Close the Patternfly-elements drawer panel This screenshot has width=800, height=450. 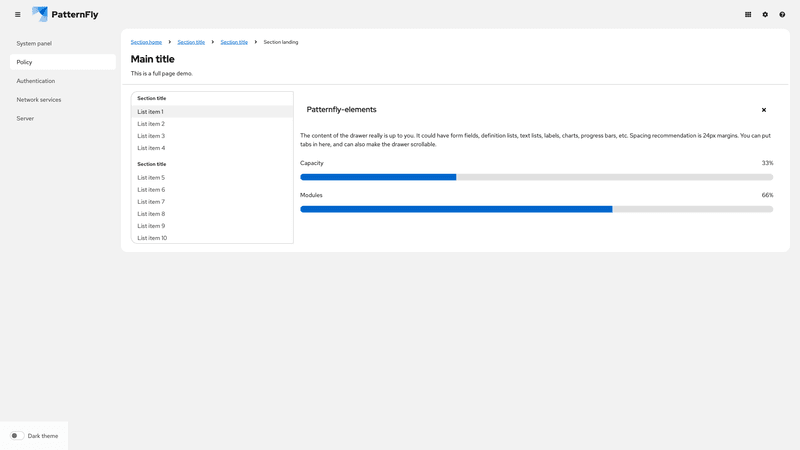764,110
